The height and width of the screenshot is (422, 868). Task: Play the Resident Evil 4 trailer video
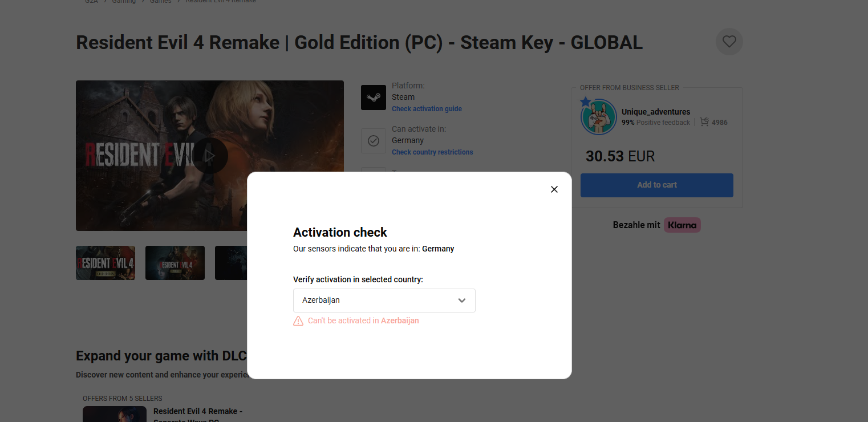[x=210, y=155]
